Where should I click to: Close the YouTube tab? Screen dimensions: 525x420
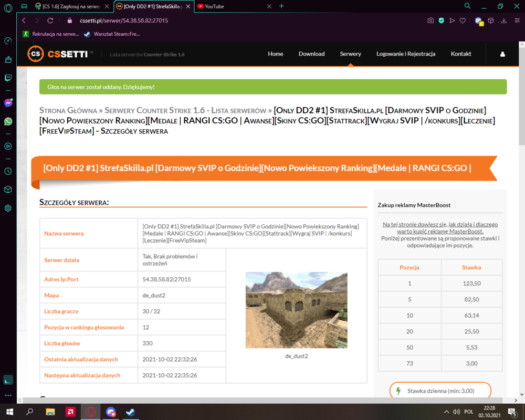click(x=269, y=6)
